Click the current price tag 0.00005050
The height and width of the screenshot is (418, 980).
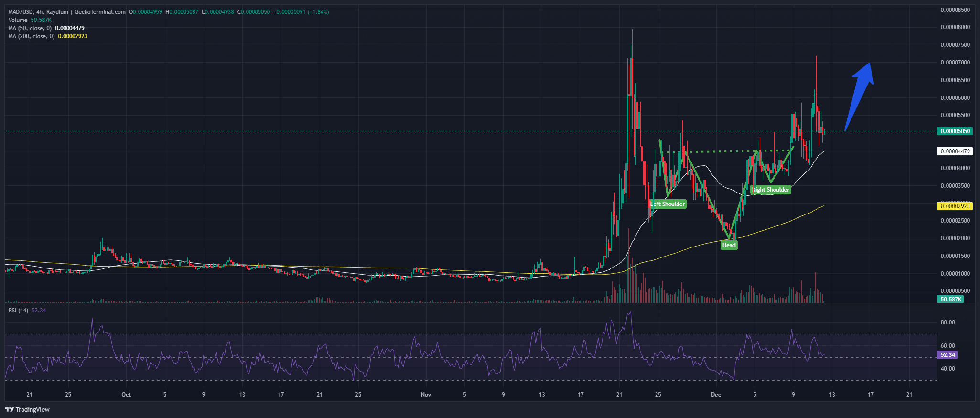[955, 131]
